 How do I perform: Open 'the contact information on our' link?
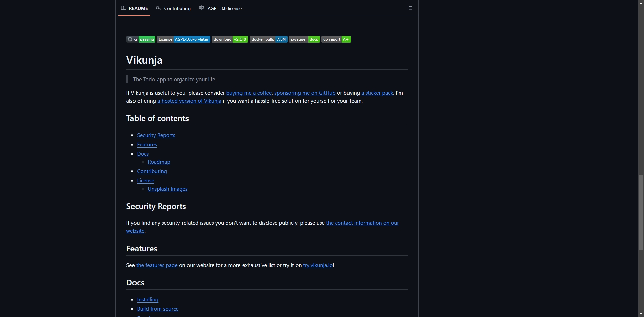pos(363,223)
